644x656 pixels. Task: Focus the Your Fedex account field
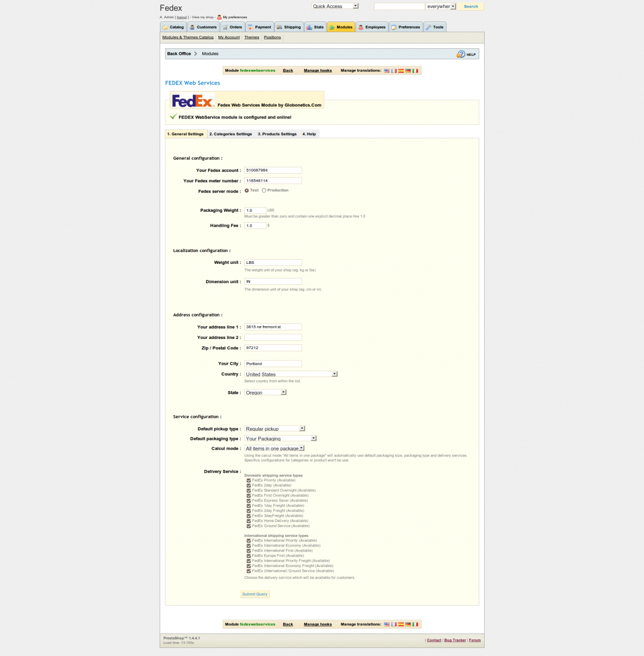click(x=273, y=171)
